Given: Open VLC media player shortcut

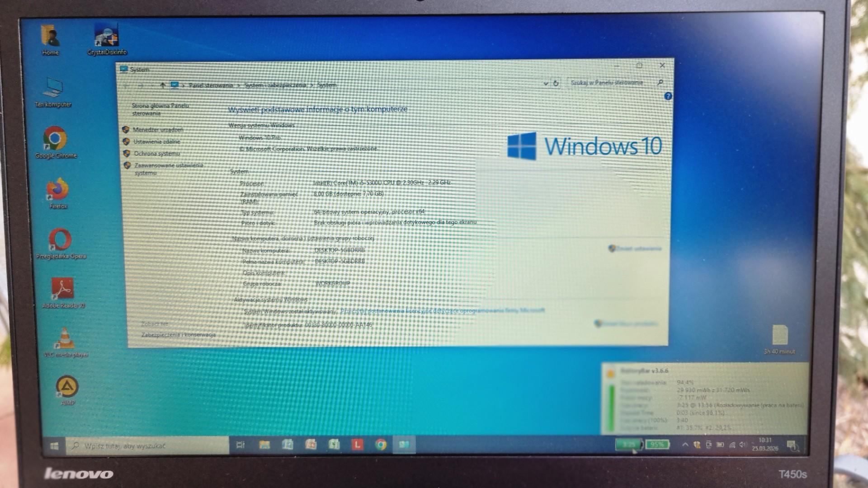Looking at the screenshot, I should tap(66, 343).
